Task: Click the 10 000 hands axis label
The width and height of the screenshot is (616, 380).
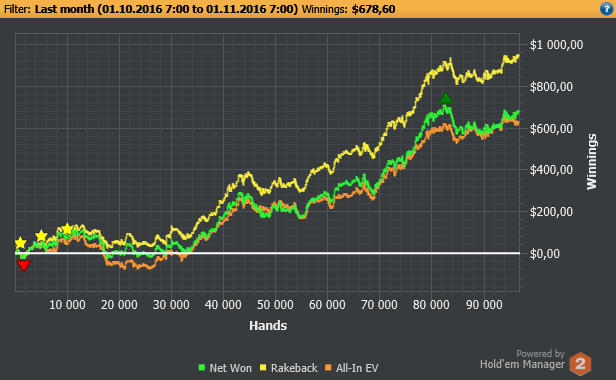Action: [67, 305]
